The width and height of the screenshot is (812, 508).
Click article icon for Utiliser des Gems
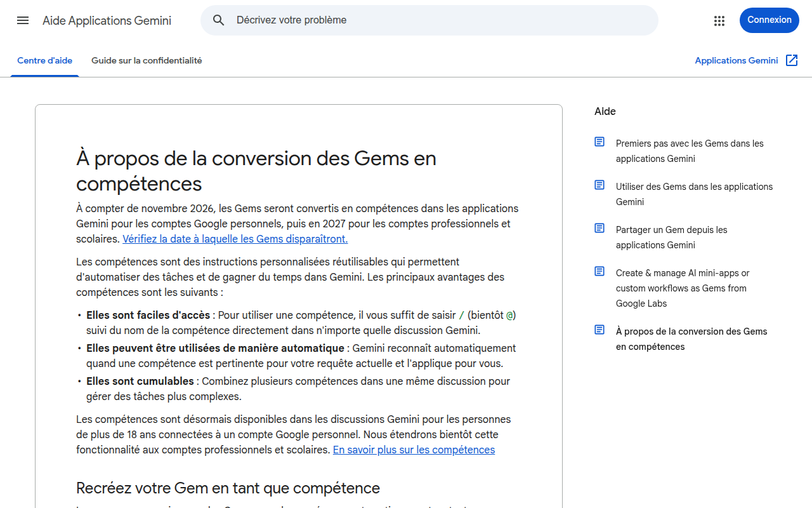tap(599, 185)
